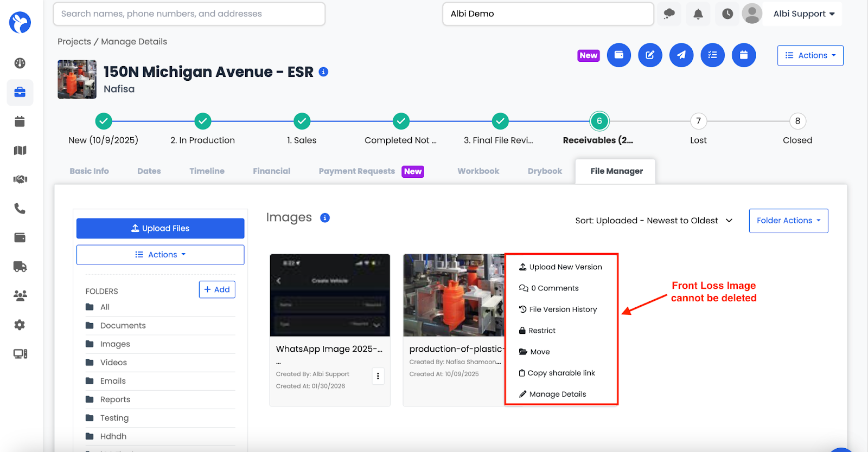Viewport: 868px width, 452px height.
Task: Open the Folder Actions dropdown
Action: click(788, 221)
